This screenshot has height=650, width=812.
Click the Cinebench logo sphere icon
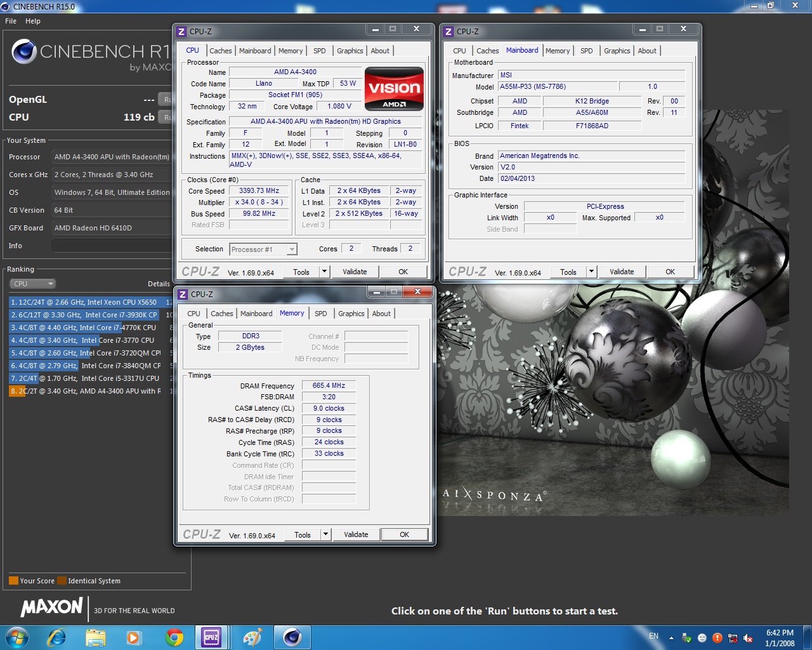(24, 51)
